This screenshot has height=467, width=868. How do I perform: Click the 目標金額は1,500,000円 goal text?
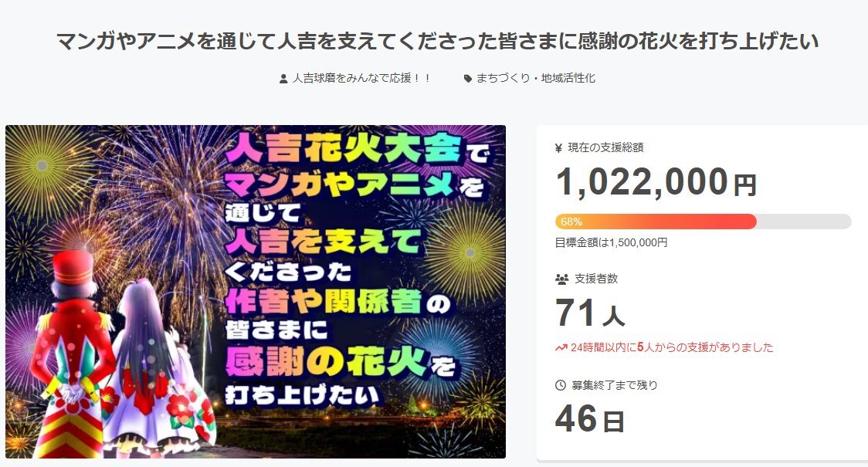[611, 242]
